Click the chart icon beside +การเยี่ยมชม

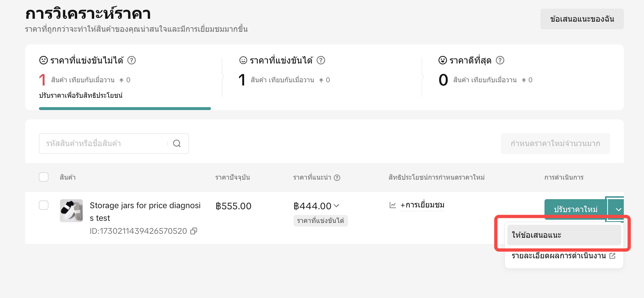[x=393, y=205]
